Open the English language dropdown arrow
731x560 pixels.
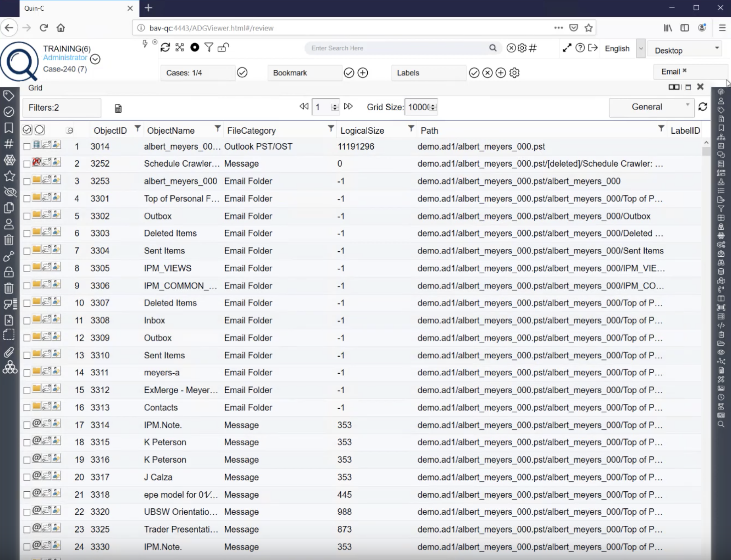point(641,49)
